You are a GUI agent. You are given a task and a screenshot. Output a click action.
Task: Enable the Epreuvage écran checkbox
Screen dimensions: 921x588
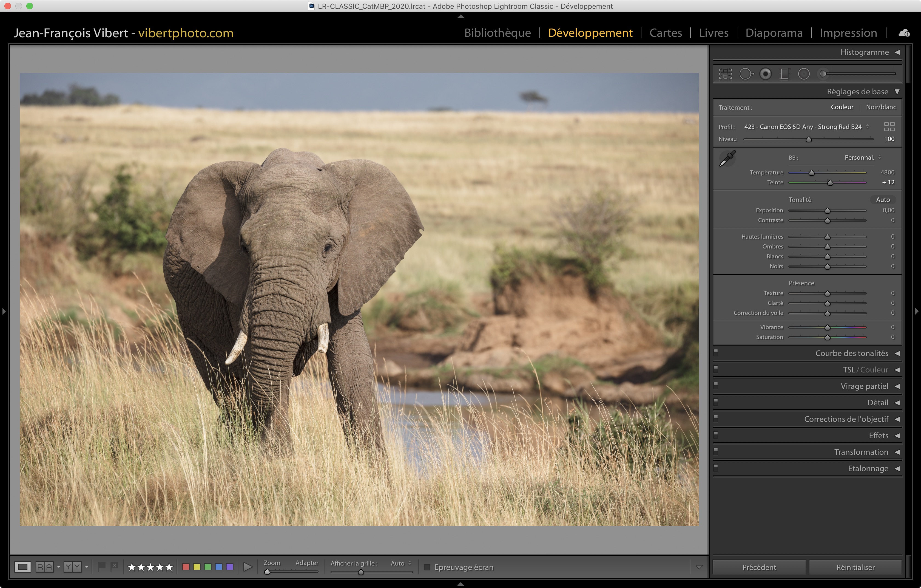click(427, 567)
